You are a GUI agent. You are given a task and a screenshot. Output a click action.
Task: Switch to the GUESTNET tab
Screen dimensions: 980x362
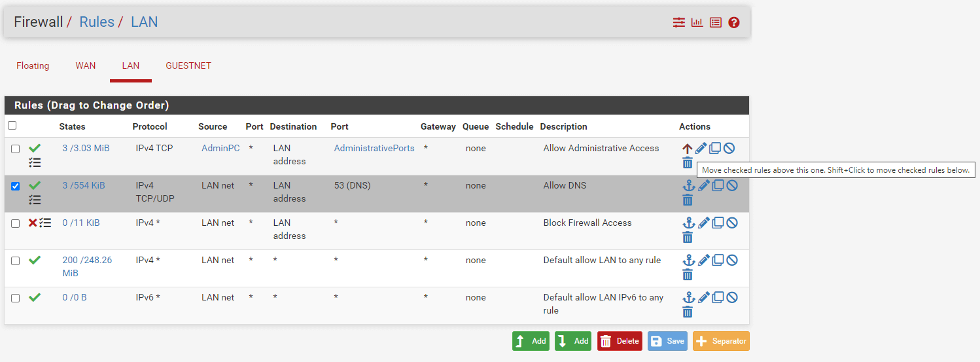(188, 66)
